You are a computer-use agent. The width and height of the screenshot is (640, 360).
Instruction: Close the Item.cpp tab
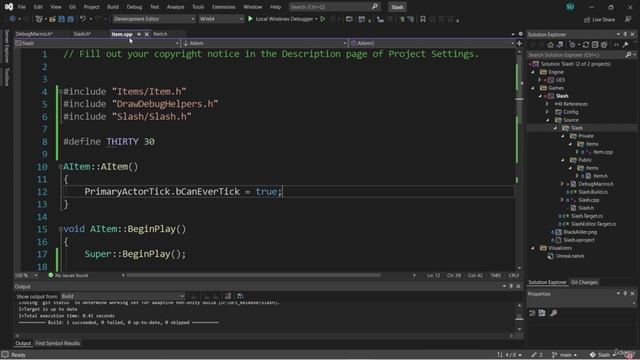[x=147, y=34]
